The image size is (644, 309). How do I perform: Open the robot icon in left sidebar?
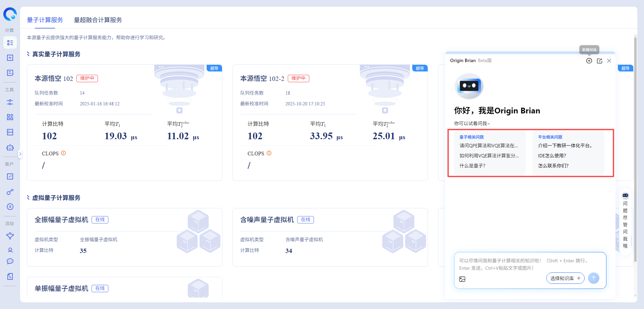pyautogui.click(x=10, y=147)
